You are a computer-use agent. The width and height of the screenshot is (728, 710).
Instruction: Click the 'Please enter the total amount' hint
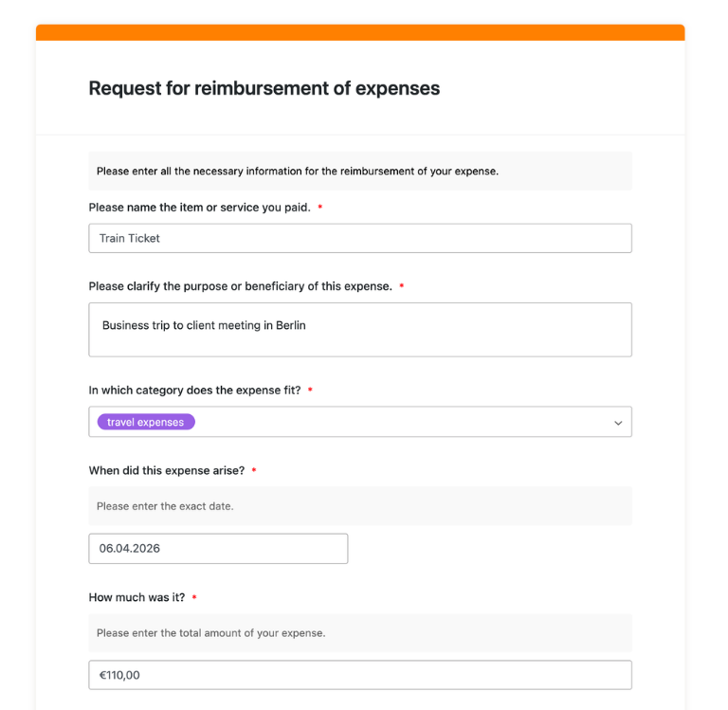(x=210, y=632)
